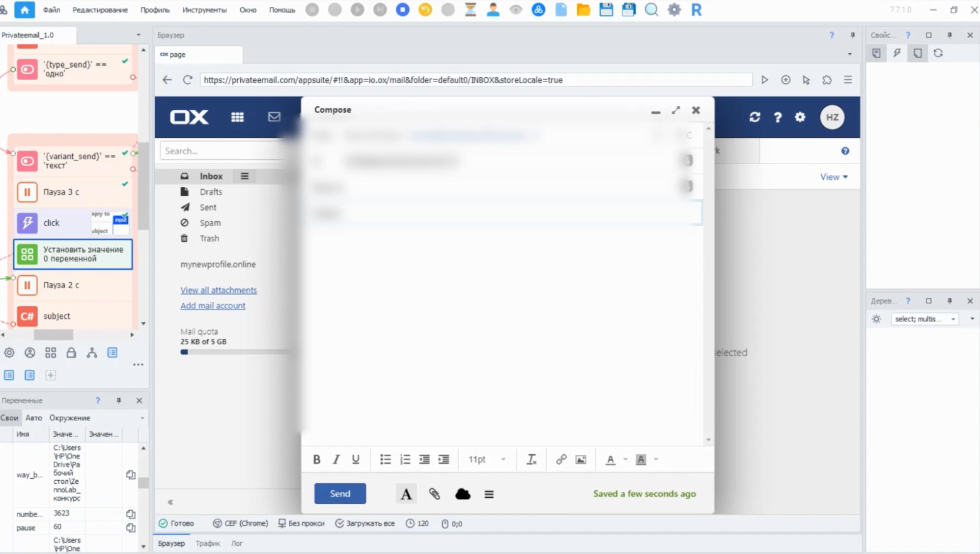The width and height of the screenshot is (980, 554).
Task: Click the lock icon below the actions panel
Action: 71,353
